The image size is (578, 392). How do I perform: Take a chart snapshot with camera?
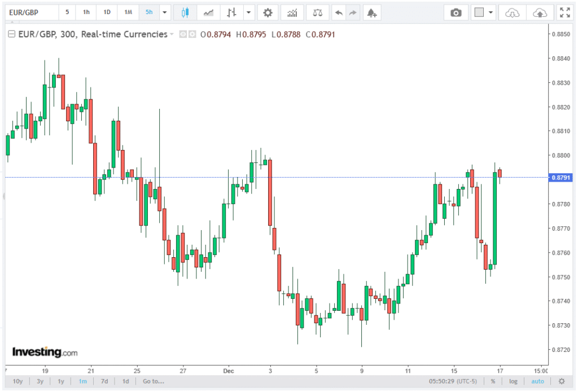456,12
